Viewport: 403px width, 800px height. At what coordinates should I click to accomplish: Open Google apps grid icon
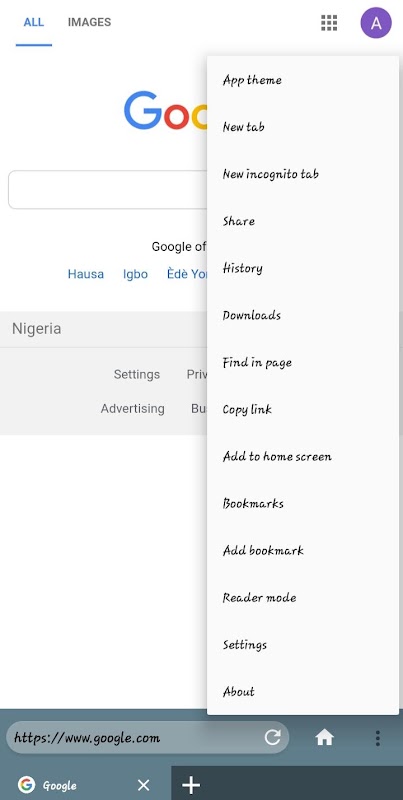(329, 23)
